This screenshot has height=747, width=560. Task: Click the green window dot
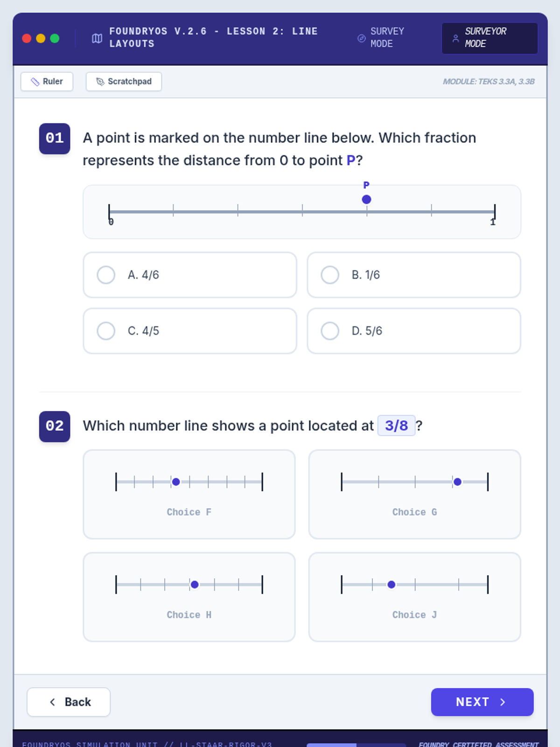coord(55,38)
